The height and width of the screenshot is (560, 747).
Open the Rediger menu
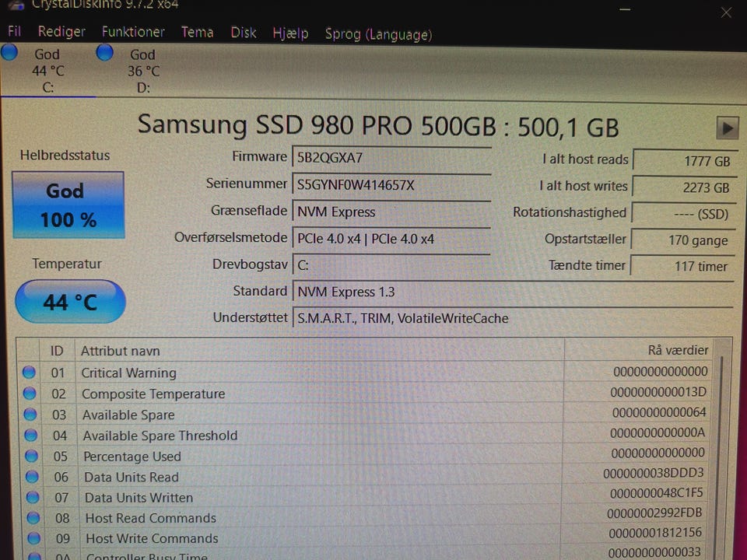coord(61,32)
